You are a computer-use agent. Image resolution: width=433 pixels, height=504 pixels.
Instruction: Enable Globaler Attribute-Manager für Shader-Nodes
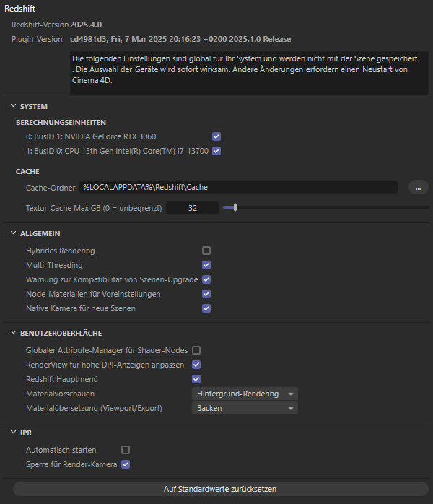click(196, 350)
